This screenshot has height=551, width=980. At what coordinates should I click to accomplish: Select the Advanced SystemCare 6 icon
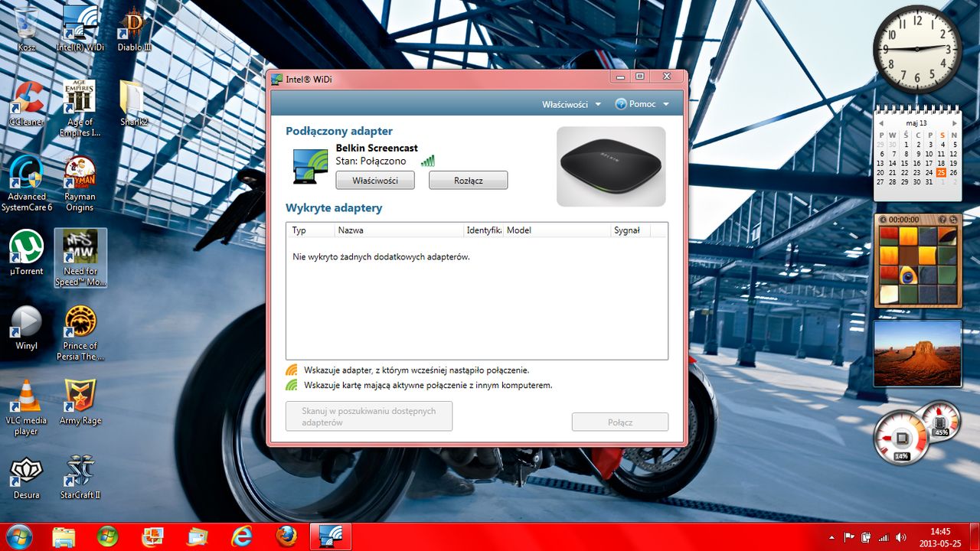27,183
